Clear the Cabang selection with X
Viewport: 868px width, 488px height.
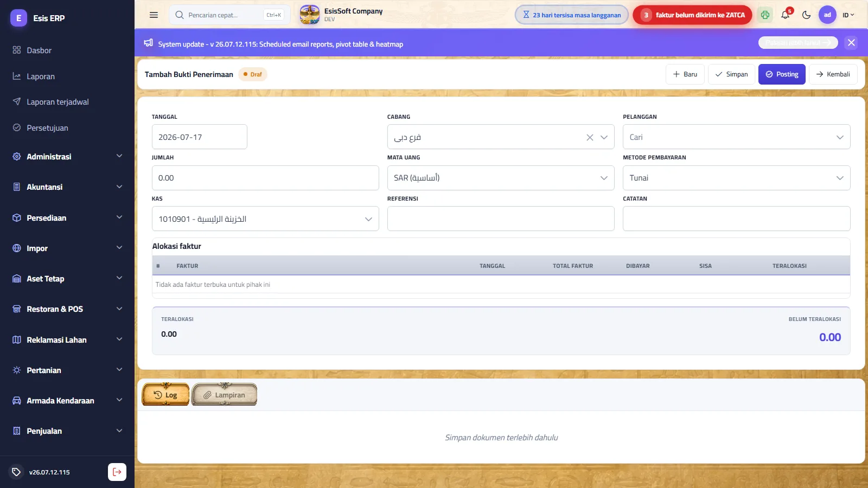(590, 138)
